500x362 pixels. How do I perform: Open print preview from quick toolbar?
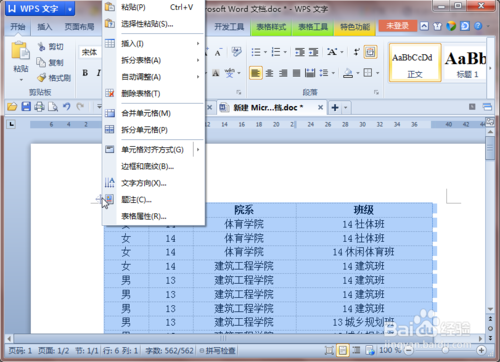(x=53, y=107)
